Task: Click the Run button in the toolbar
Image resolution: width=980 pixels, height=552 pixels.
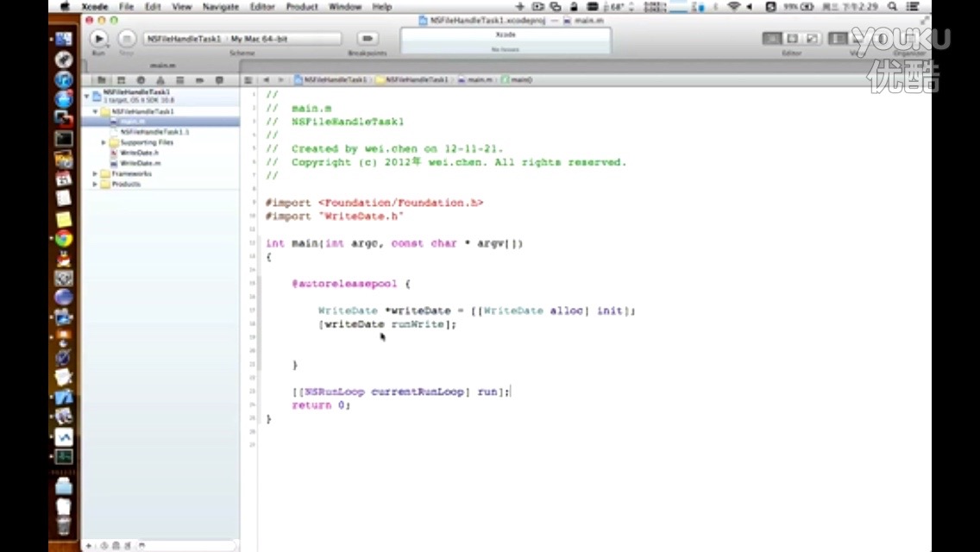Action: 98,39
